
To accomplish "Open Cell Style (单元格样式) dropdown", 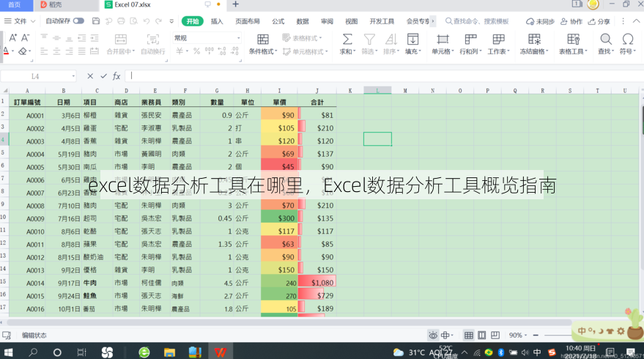I will (x=306, y=51).
